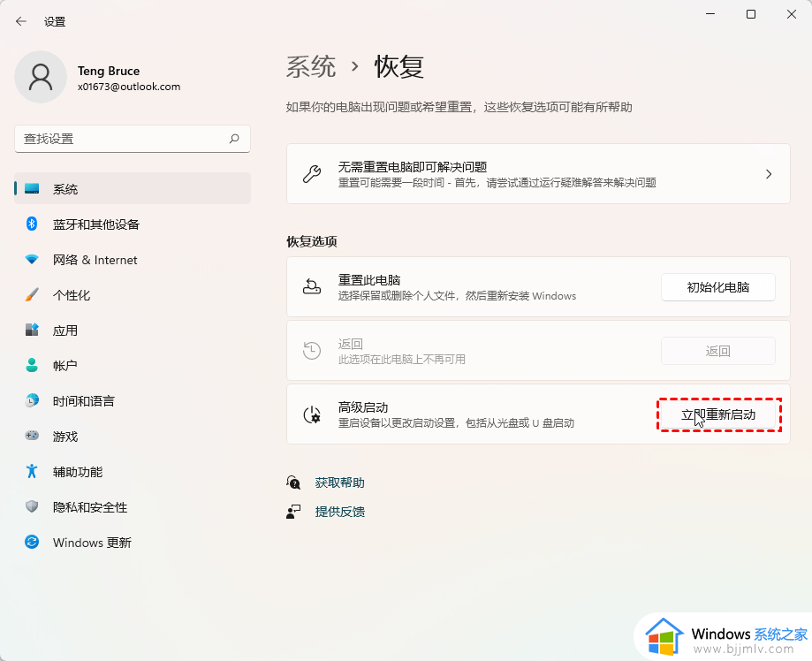Click the wrench troubleshoot icon

(312, 174)
